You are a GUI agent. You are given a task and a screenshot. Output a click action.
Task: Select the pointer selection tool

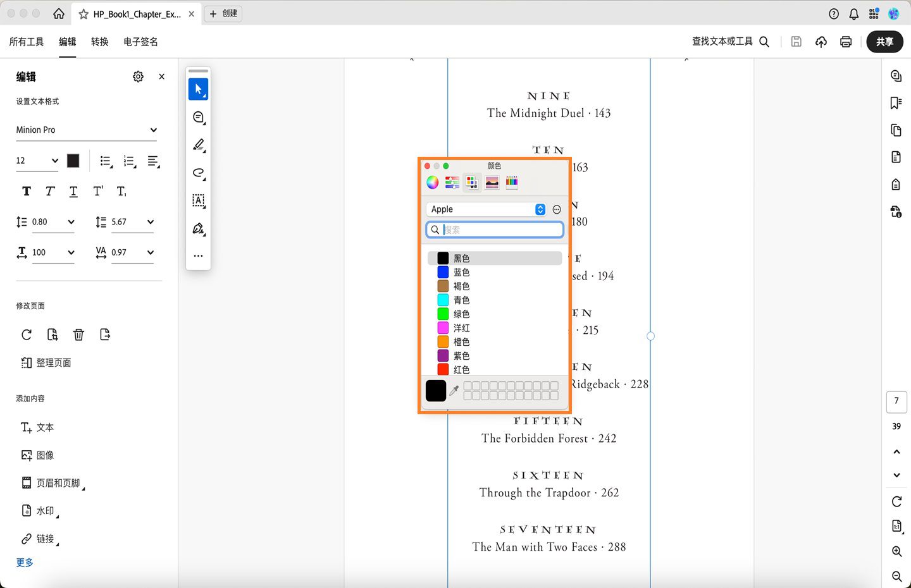tap(198, 89)
